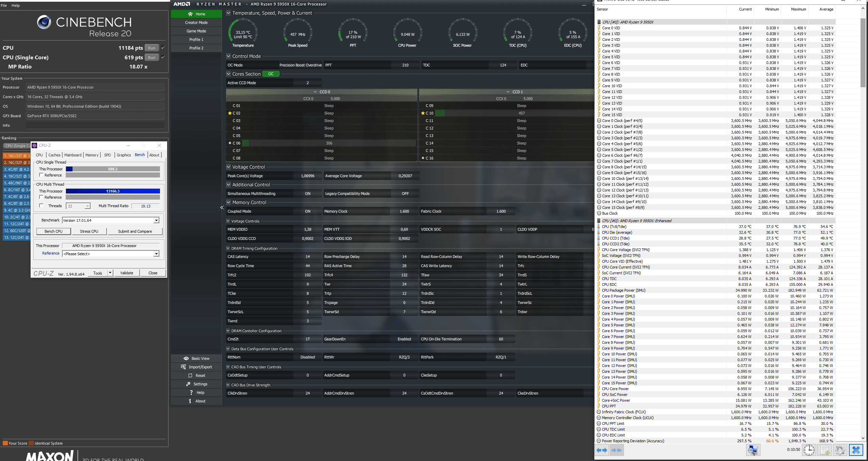
Task: Open HWiNFO summary monitor-magnifier icon
Action: coord(753,450)
